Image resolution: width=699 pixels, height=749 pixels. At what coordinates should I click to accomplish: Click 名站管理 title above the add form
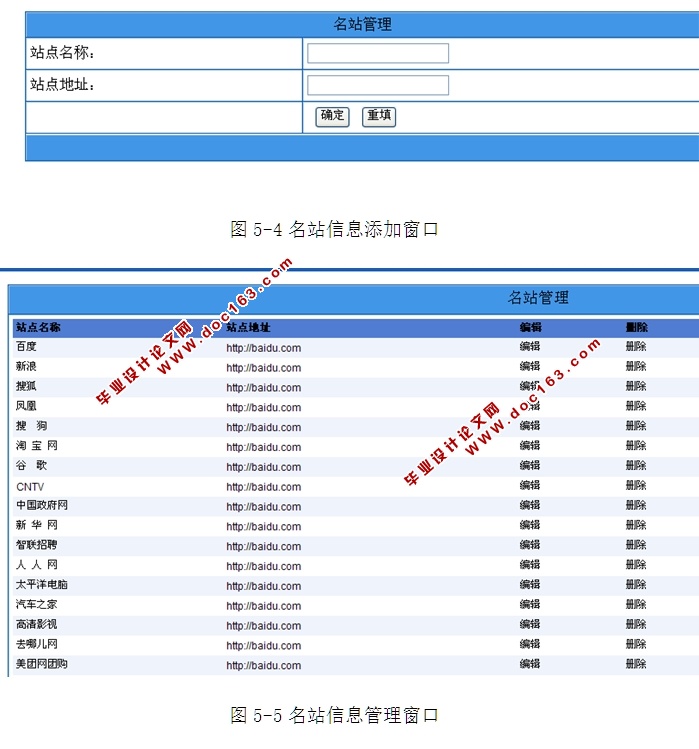362,24
